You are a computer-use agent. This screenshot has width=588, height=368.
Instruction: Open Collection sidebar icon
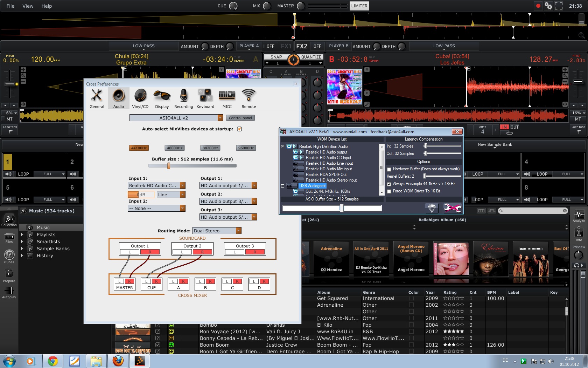point(9,220)
